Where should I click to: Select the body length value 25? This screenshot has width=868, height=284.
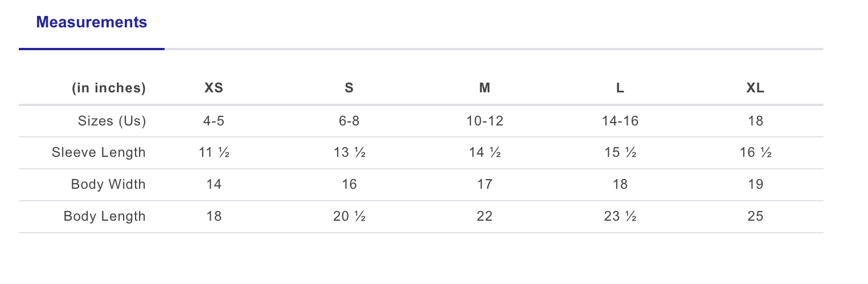[755, 217]
